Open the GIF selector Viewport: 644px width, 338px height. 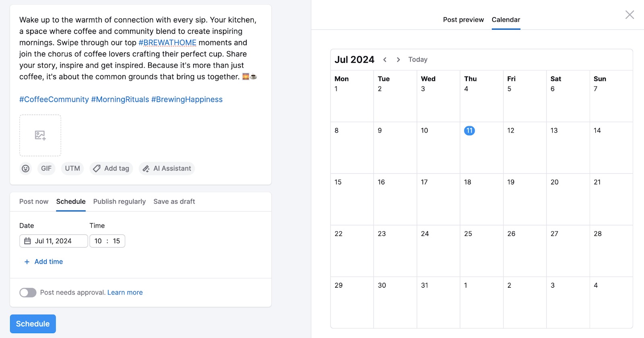click(46, 169)
